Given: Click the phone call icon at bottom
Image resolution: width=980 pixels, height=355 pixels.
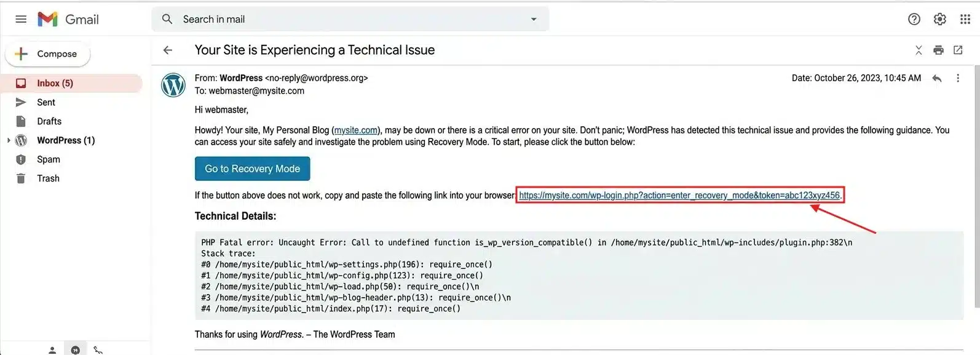Looking at the screenshot, I should [98, 350].
